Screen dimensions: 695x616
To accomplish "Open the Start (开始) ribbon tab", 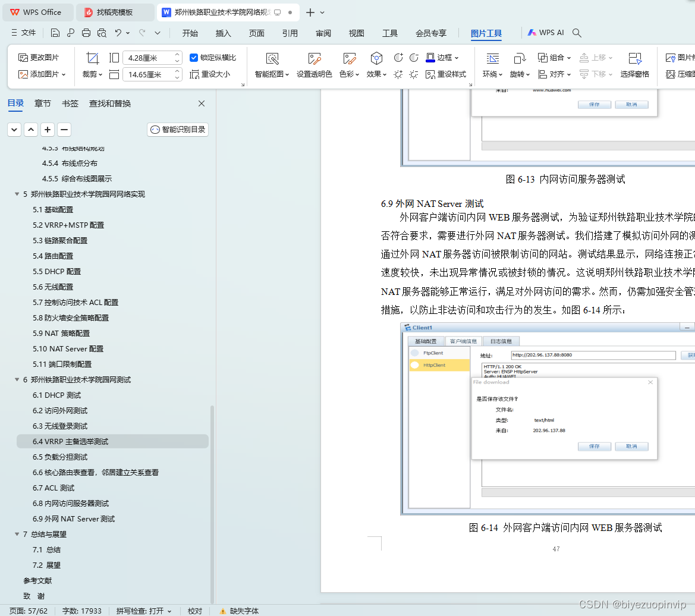I will point(190,33).
